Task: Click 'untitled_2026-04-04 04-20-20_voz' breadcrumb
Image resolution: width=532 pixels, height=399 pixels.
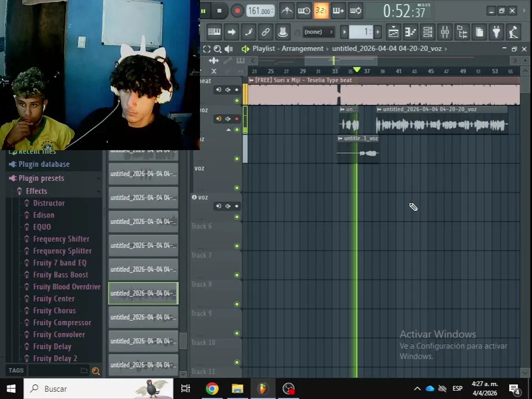Action: 387,49
